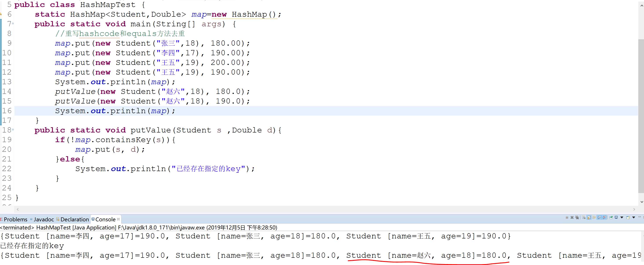The image size is (644, 265).
Task: Toggle show console on standard output
Action: point(599,218)
